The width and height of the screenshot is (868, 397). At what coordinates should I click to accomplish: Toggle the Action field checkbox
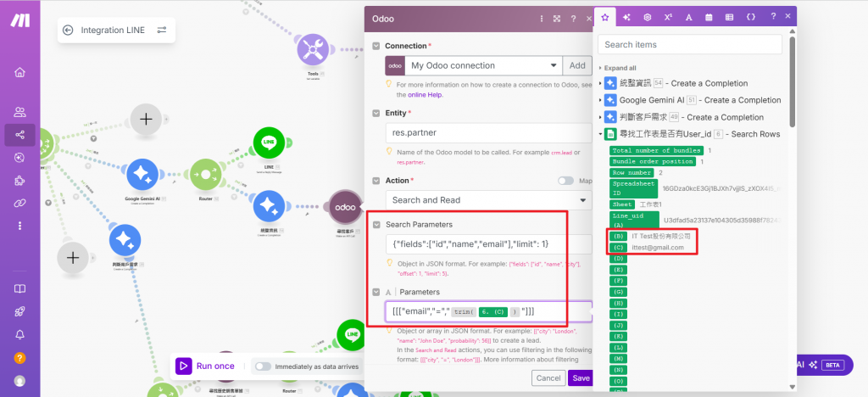pos(376,181)
